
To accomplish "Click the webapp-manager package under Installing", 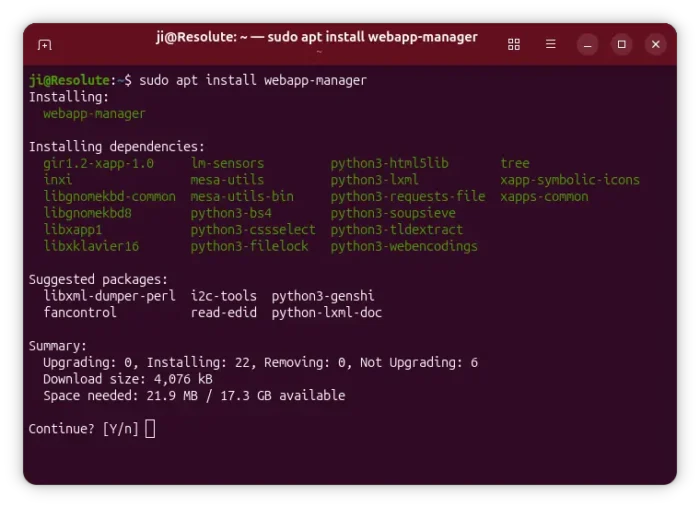I will pos(94,113).
